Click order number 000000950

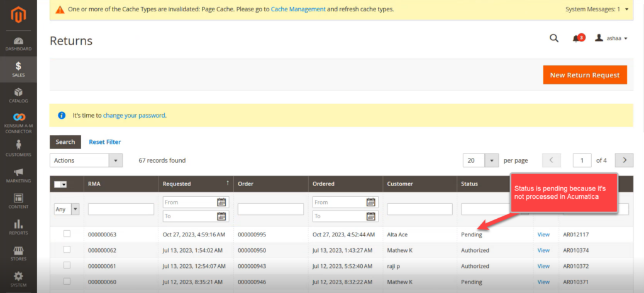[x=252, y=250]
